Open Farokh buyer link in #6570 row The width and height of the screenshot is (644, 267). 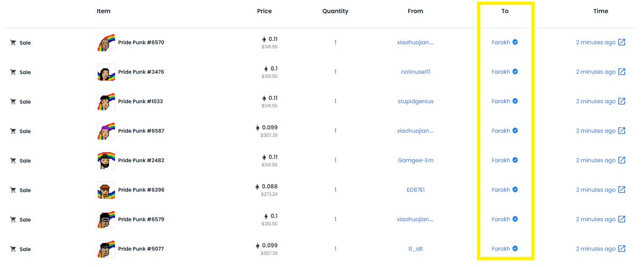point(501,42)
